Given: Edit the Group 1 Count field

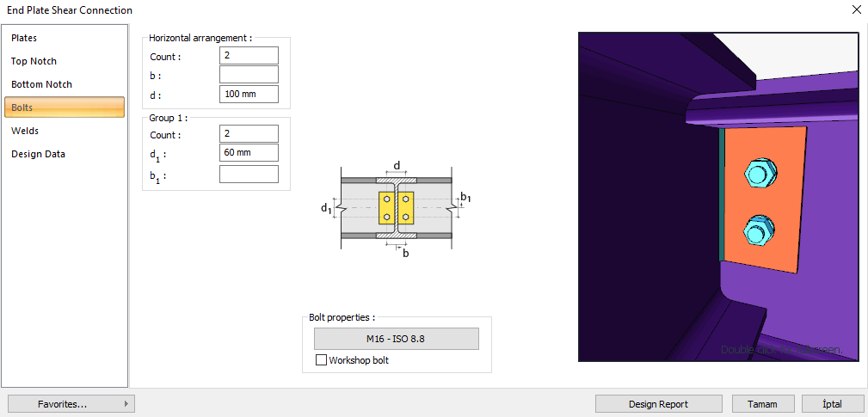Looking at the screenshot, I should [x=249, y=134].
